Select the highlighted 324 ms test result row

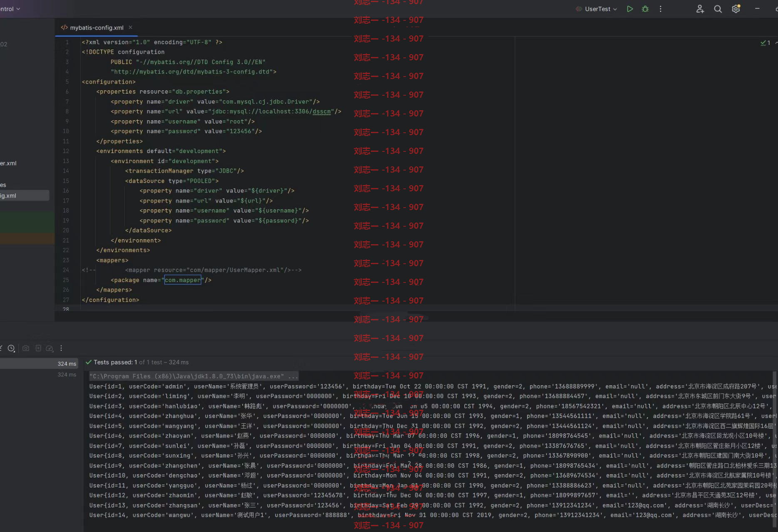click(39, 364)
